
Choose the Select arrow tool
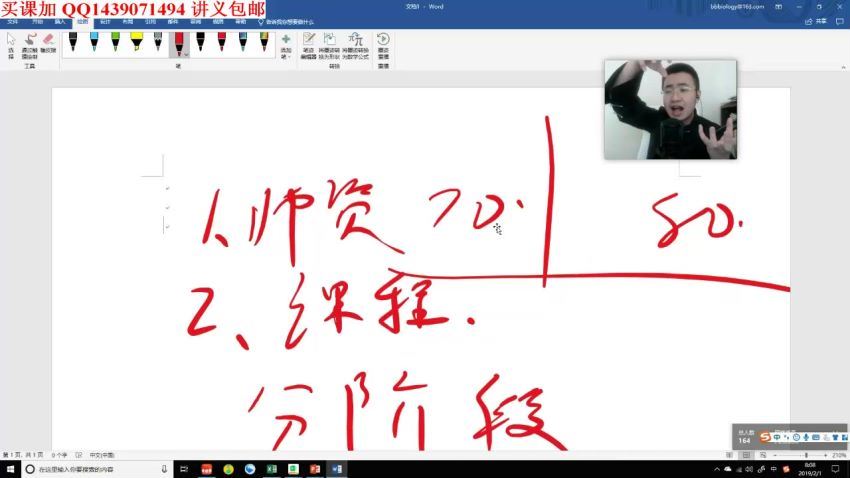(11, 44)
